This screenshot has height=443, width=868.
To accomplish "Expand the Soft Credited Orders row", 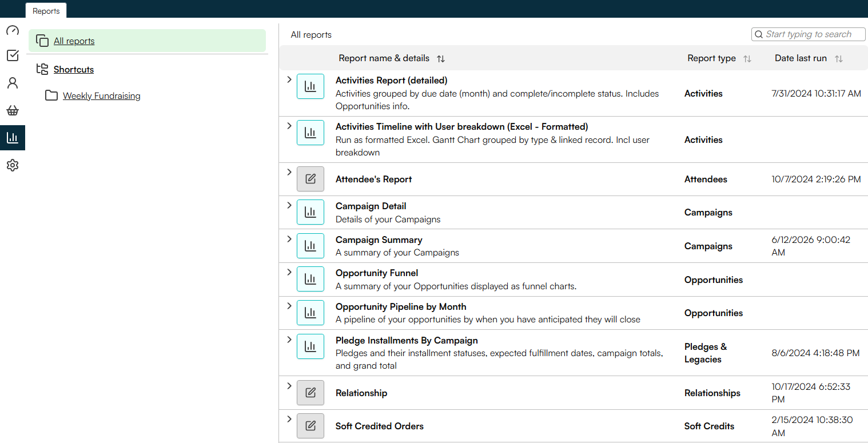I will 289,419.
